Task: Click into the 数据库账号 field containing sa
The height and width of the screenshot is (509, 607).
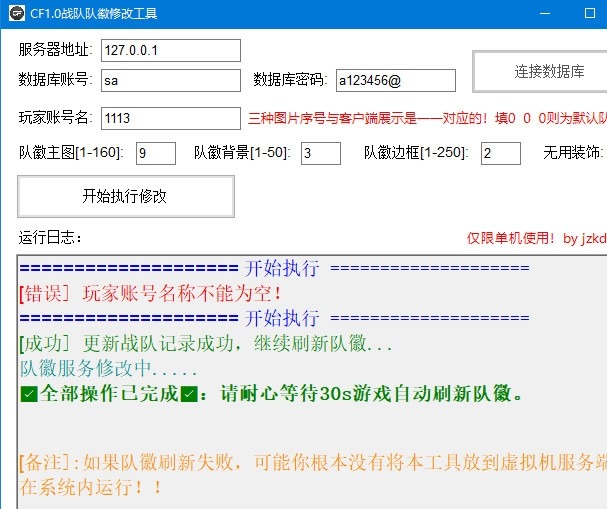Action: pos(171,81)
